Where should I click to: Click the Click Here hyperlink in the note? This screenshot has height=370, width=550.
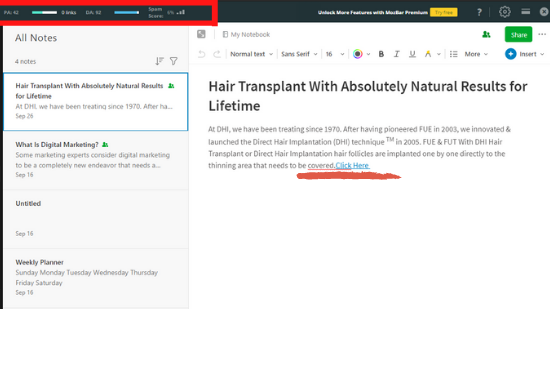pyautogui.click(x=352, y=166)
